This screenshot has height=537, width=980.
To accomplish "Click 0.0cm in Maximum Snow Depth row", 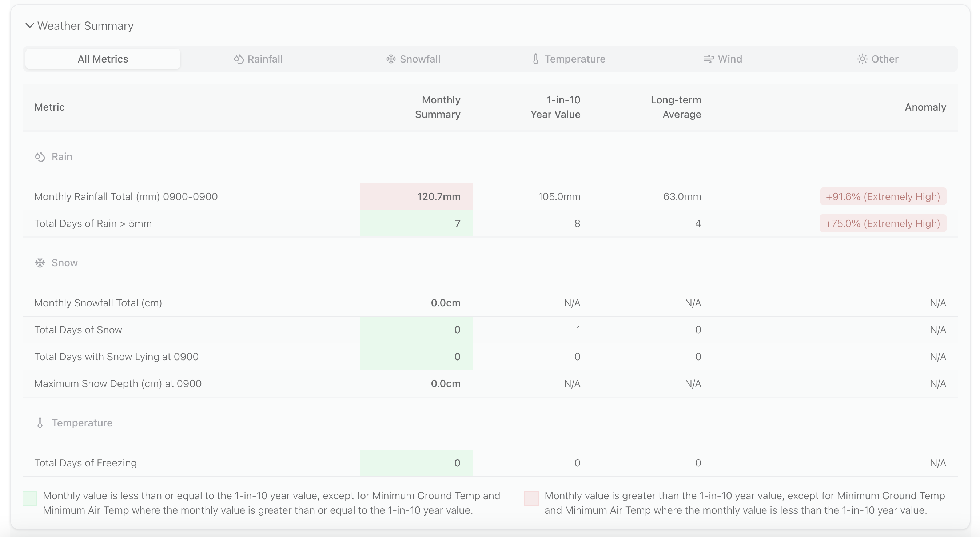I will coord(446,383).
